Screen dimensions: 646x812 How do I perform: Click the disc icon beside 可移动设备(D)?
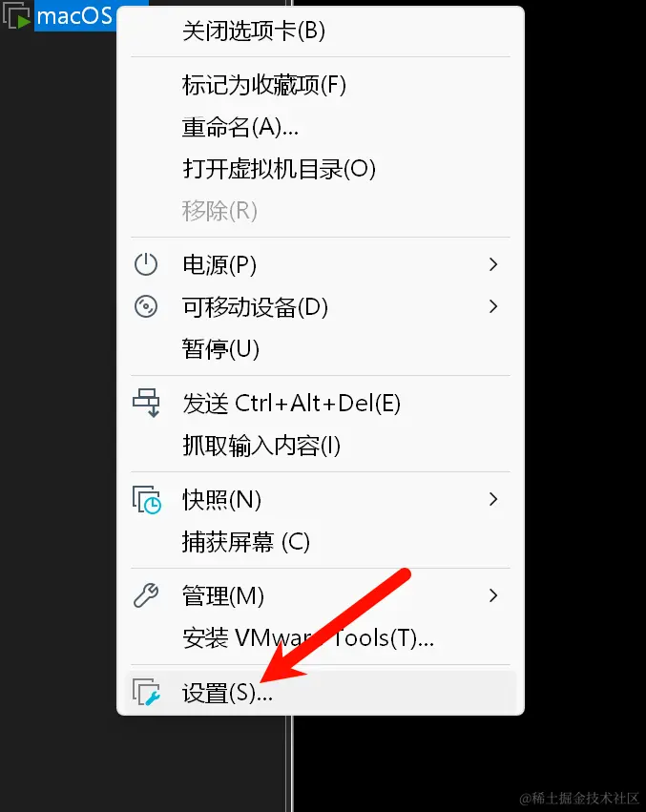(x=146, y=306)
